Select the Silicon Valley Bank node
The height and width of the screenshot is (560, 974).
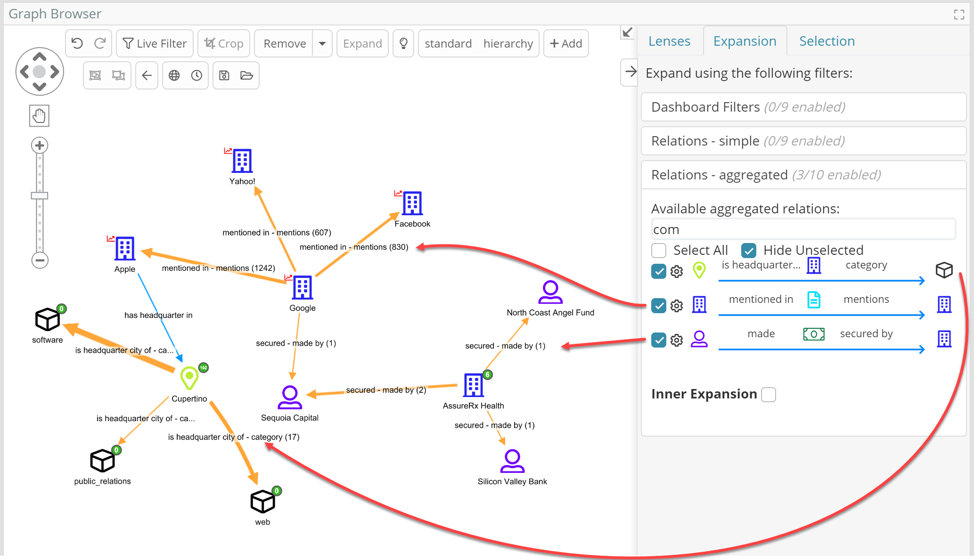[x=512, y=461]
